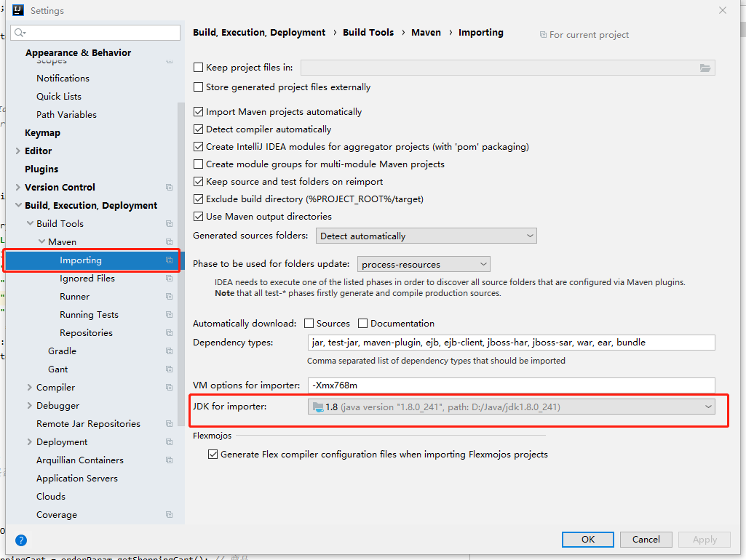Screen dimensions: 746x560
Task: Click the project-level icon beside Gradle
Action: [x=169, y=351]
